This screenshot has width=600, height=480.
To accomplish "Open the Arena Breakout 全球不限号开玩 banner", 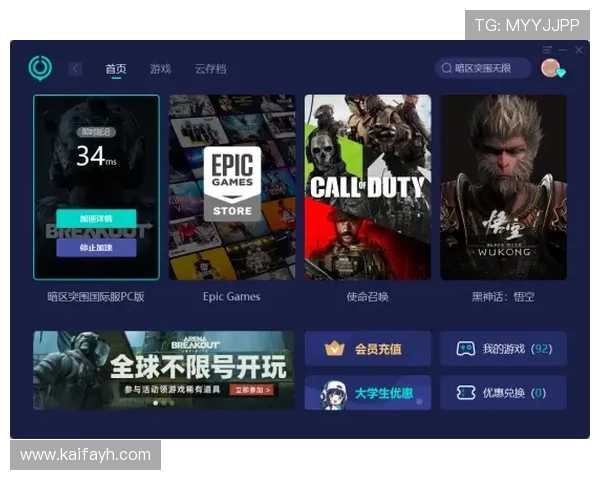I will 164,370.
